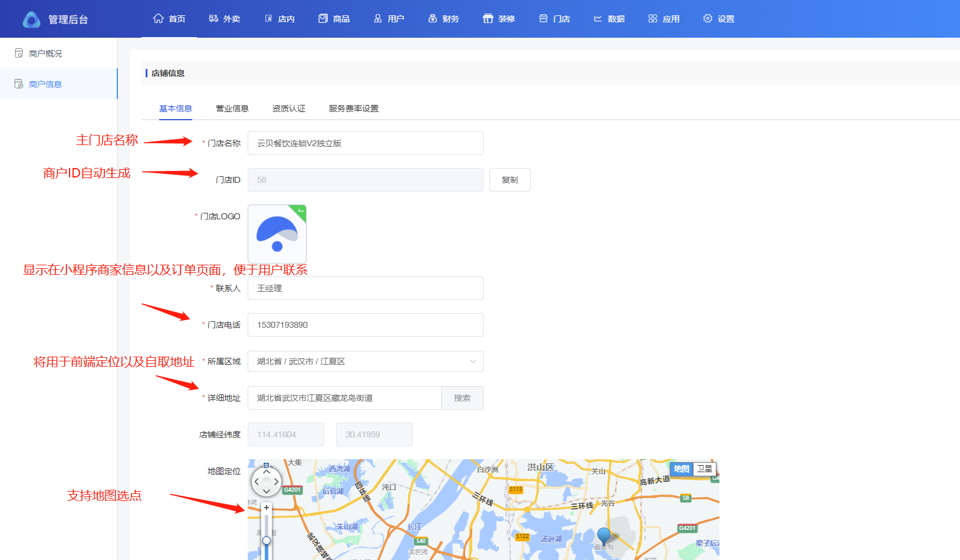Click the 首页 home icon in top navigation
Screen dimensions: 960x560
pos(158,18)
